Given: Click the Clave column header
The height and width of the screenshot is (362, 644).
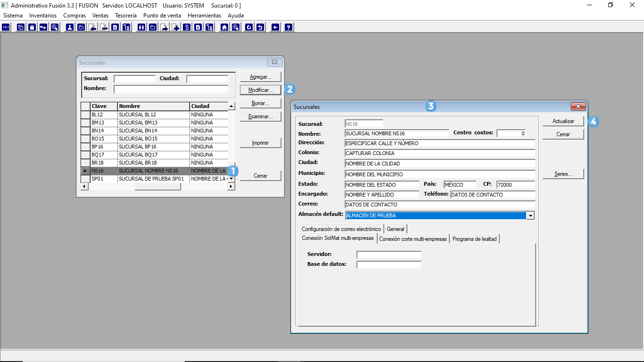Looking at the screenshot, I should (x=104, y=107).
